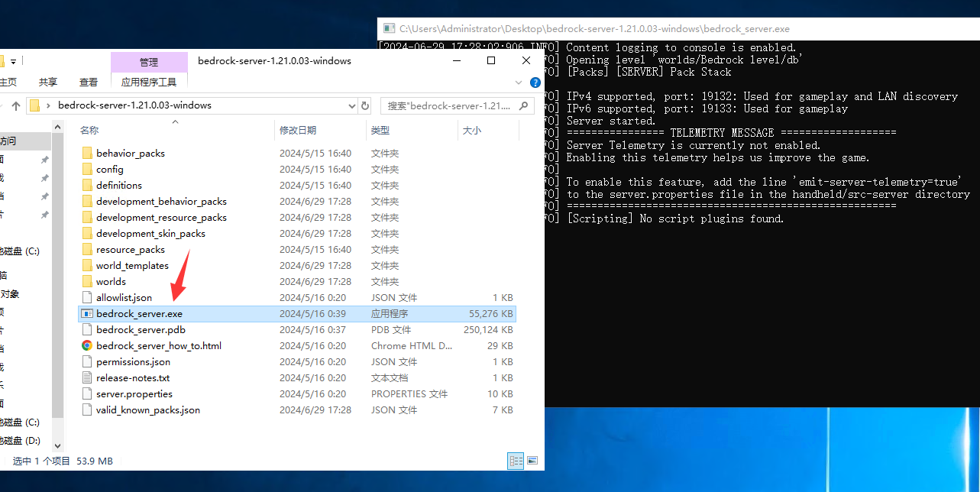Click the address bar path text
Image resolution: width=980 pixels, height=492 pixels.
[x=134, y=105]
